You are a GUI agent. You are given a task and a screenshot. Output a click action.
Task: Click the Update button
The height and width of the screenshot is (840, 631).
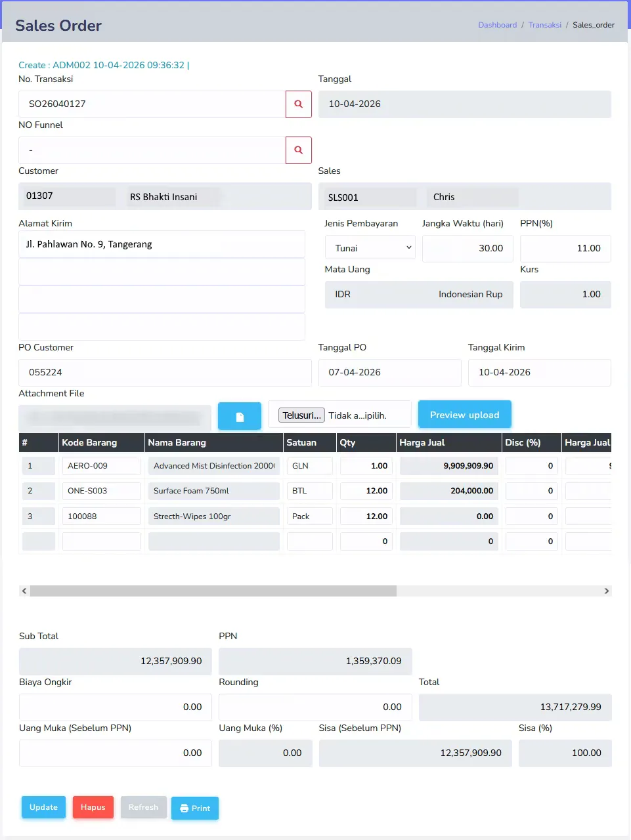click(43, 807)
